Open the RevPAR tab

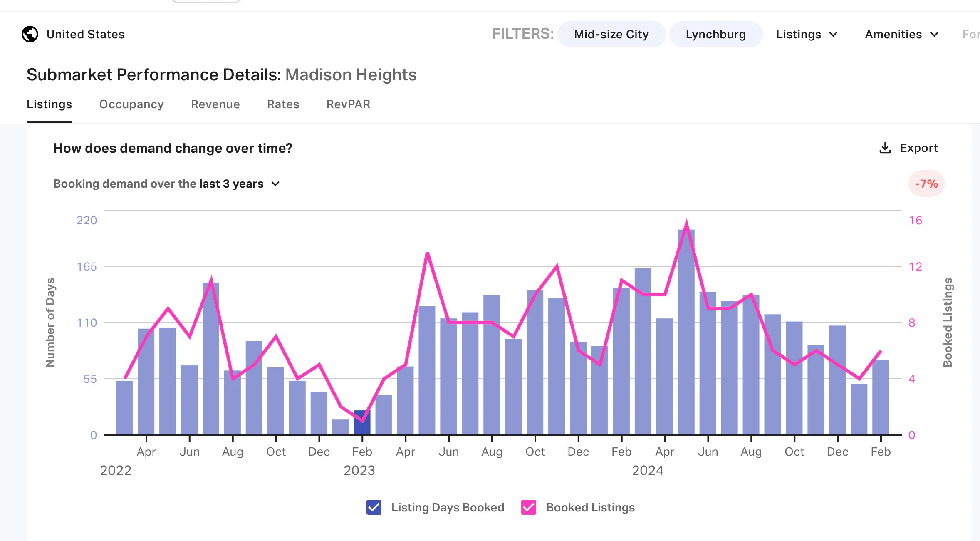[x=348, y=104]
